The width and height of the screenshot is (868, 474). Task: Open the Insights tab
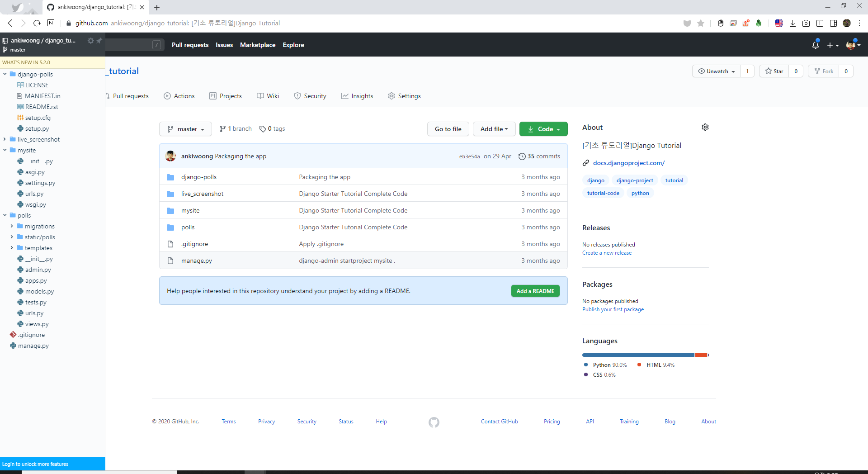click(357, 96)
